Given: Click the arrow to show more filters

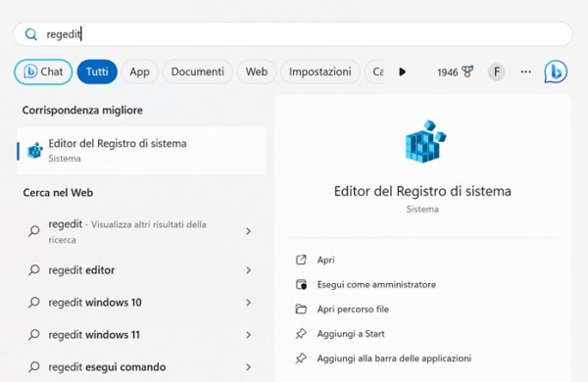Looking at the screenshot, I should point(403,72).
